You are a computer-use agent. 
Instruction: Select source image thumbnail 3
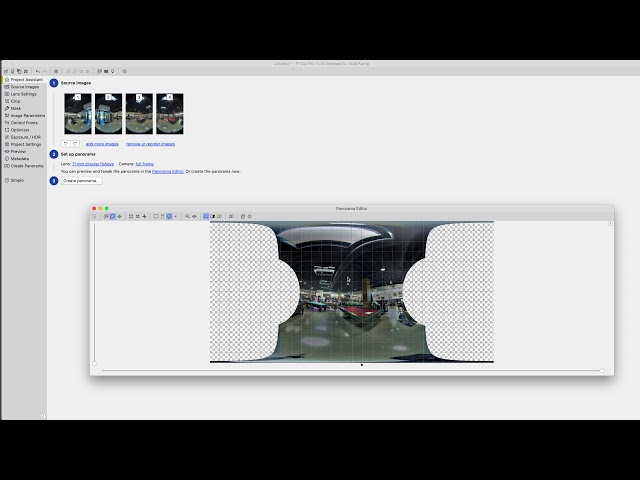[x=139, y=113]
